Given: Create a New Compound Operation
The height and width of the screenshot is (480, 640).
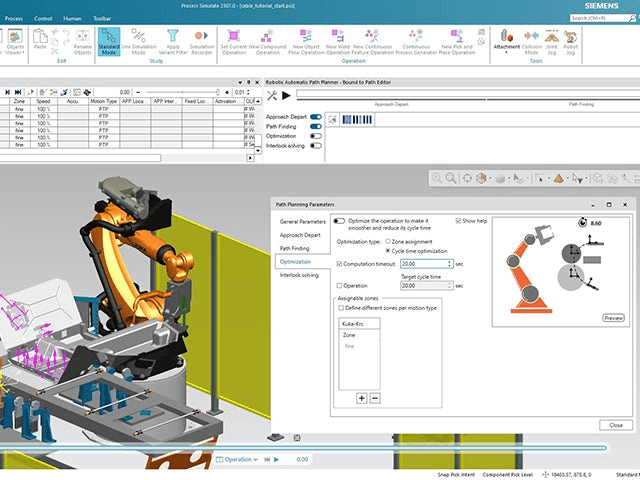Looking at the screenshot, I should pos(267,42).
